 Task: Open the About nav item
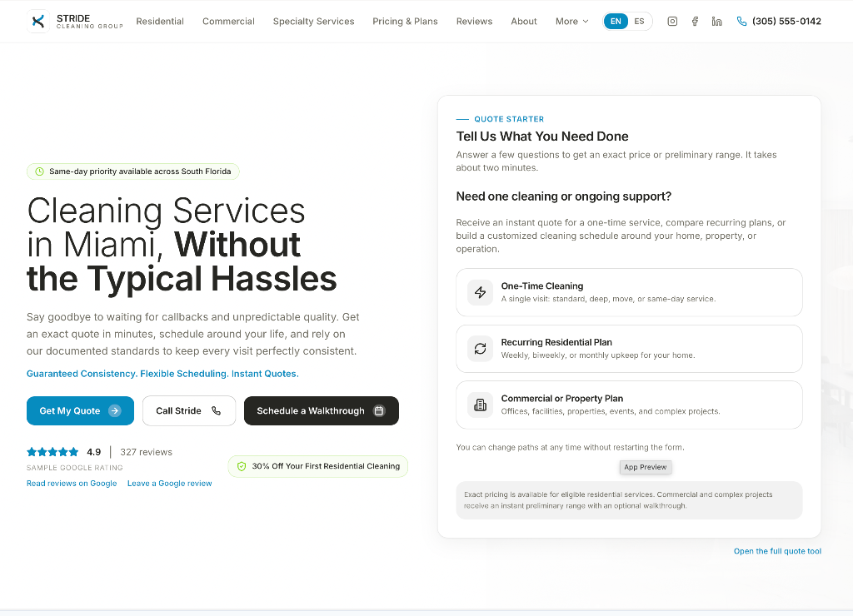524,21
